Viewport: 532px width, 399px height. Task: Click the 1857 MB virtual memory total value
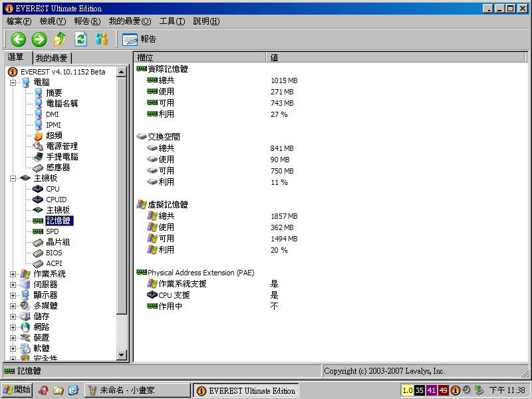pyautogui.click(x=284, y=217)
